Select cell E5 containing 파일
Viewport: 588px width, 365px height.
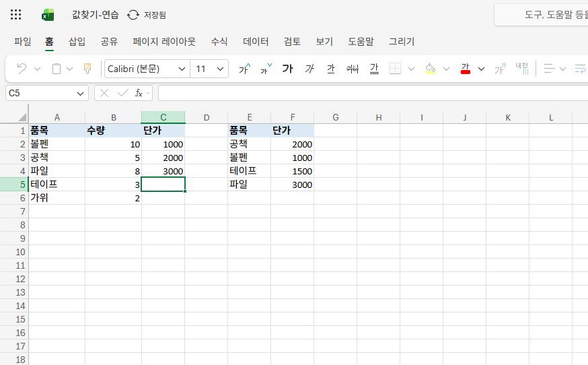[x=249, y=185]
